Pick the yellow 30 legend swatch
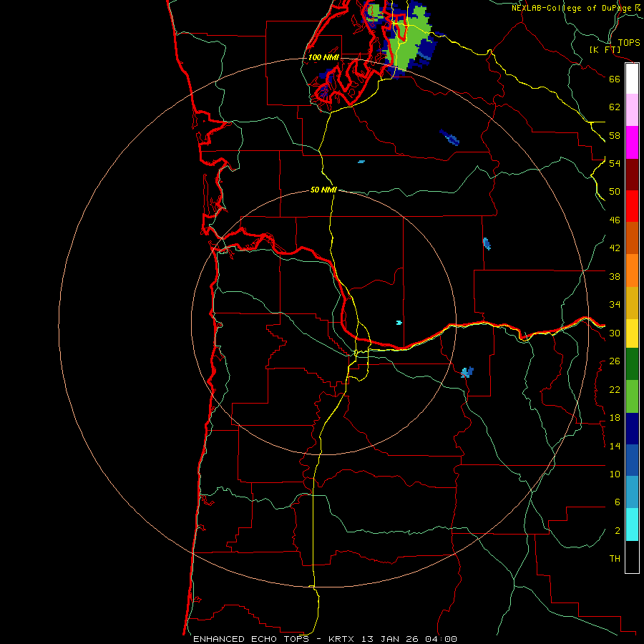 pos(632,333)
